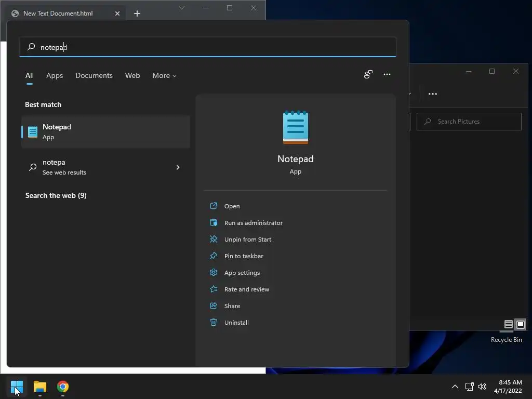Click the Open icon in preview actions
Image resolution: width=532 pixels, height=399 pixels.
(214, 206)
